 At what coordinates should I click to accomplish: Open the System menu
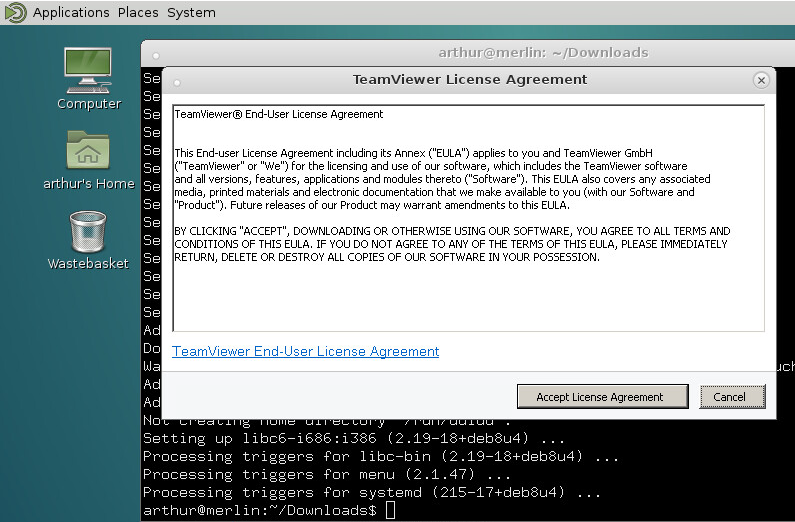click(191, 13)
